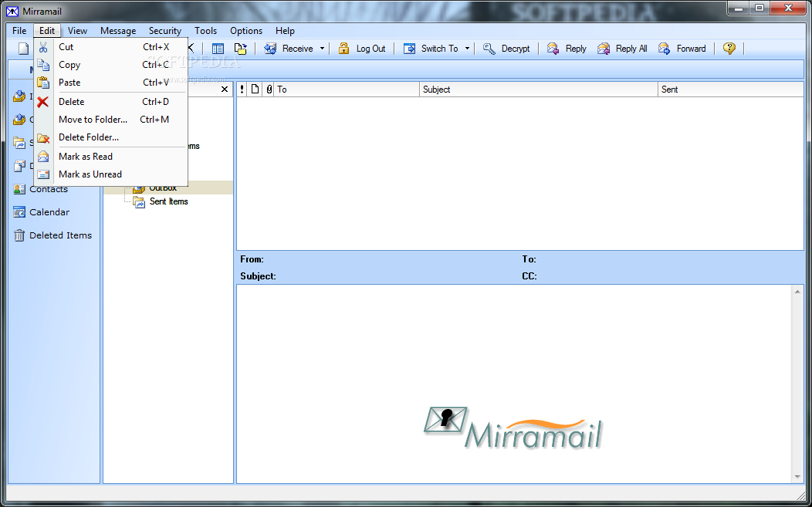
Task: Choose Mark as Unread
Action: pos(110,174)
